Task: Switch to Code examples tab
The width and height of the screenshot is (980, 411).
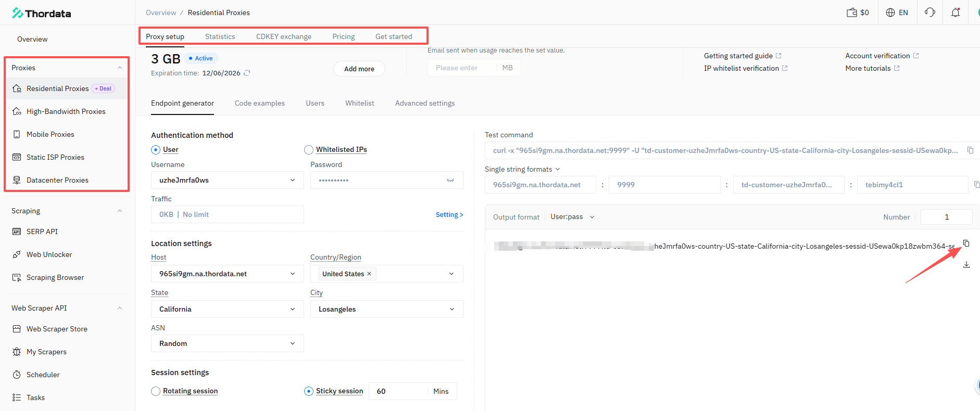Action: point(260,103)
